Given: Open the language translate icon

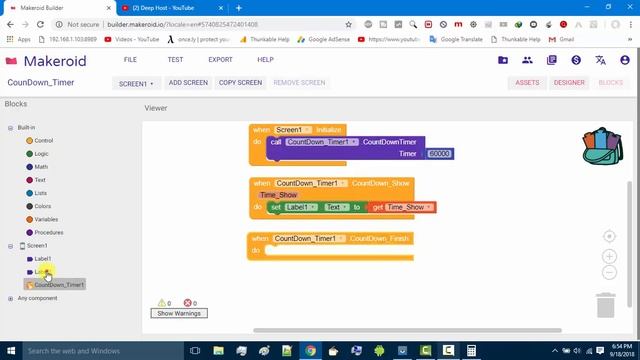Looking at the screenshot, I should tap(600, 60).
